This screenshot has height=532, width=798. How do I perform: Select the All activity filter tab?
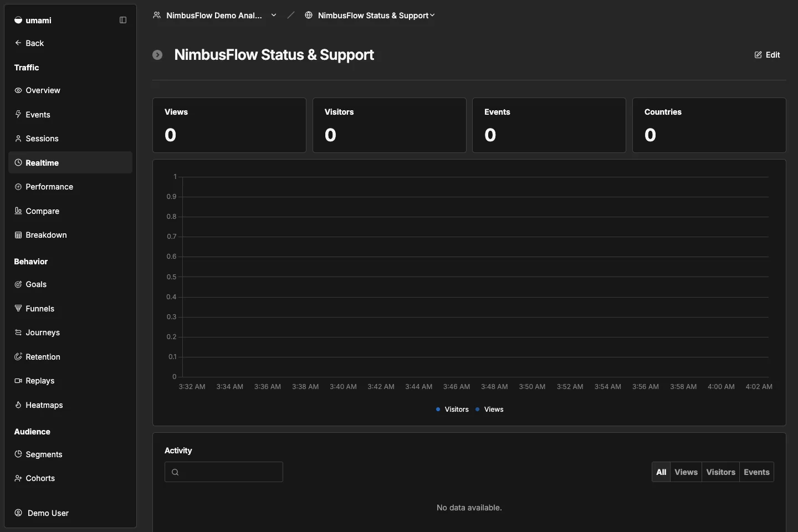tap(661, 472)
